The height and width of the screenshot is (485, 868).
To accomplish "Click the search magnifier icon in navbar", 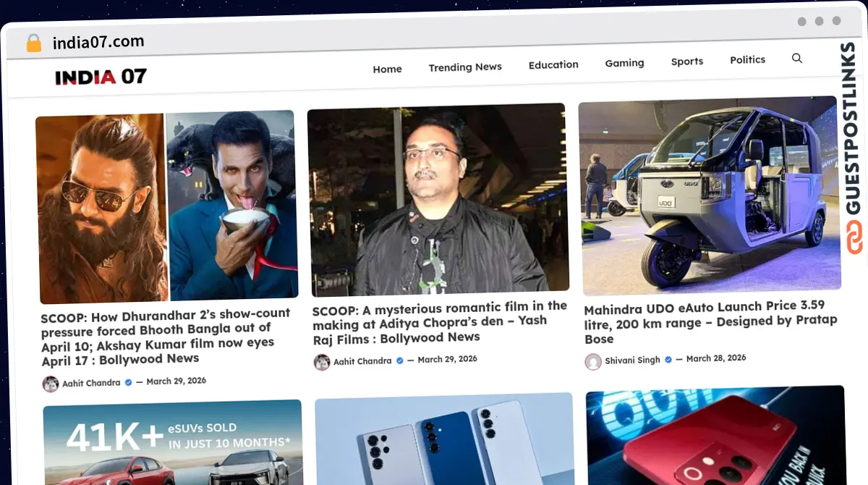I will [797, 59].
